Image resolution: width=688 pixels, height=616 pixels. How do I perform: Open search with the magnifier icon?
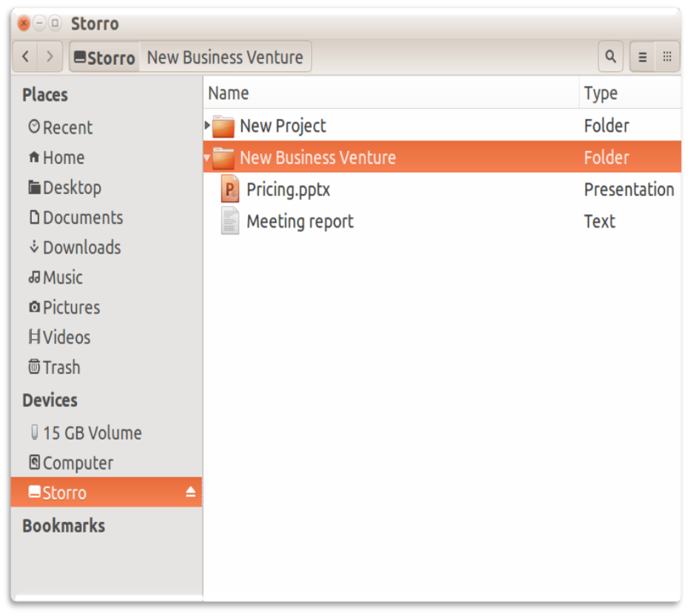tap(610, 57)
